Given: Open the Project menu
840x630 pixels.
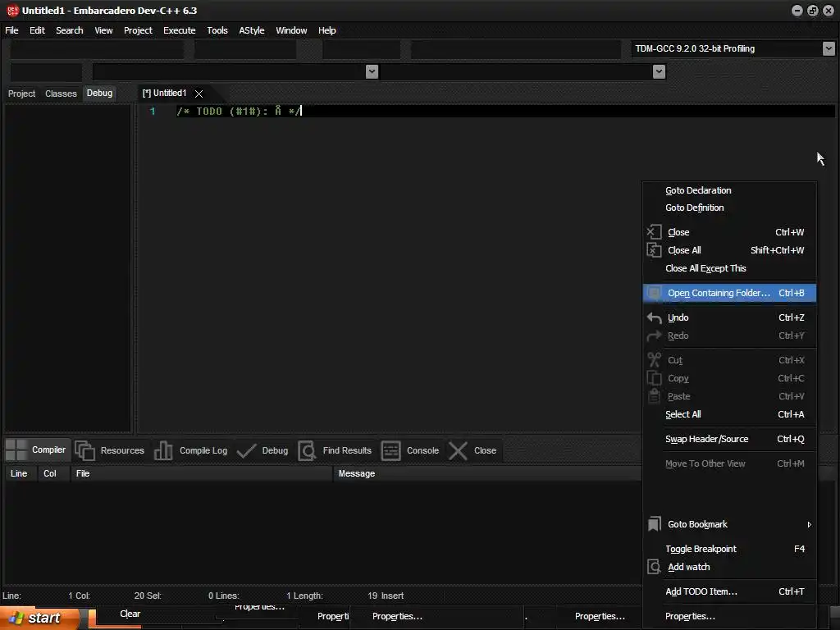Looking at the screenshot, I should coord(138,30).
